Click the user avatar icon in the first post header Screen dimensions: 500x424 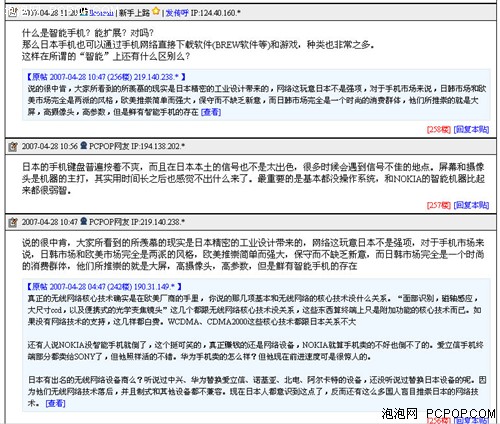pyautogui.click(x=84, y=12)
